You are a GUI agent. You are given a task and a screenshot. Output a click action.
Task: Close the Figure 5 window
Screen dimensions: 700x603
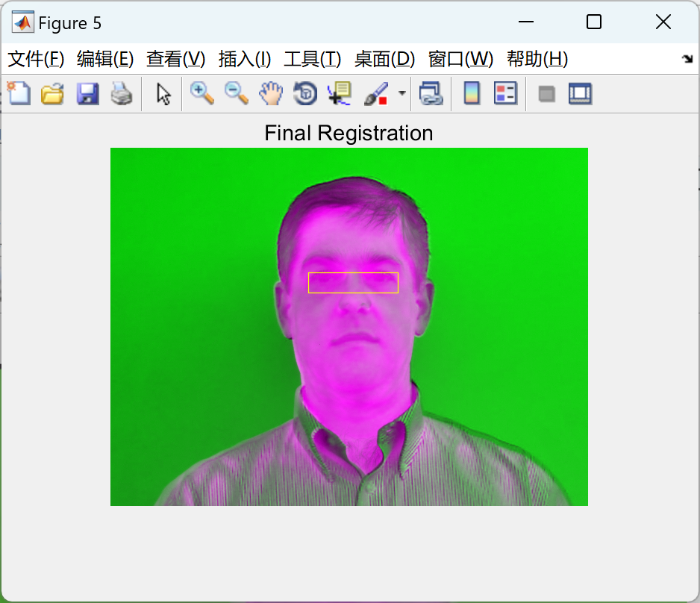pyautogui.click(x=663, y=22)
